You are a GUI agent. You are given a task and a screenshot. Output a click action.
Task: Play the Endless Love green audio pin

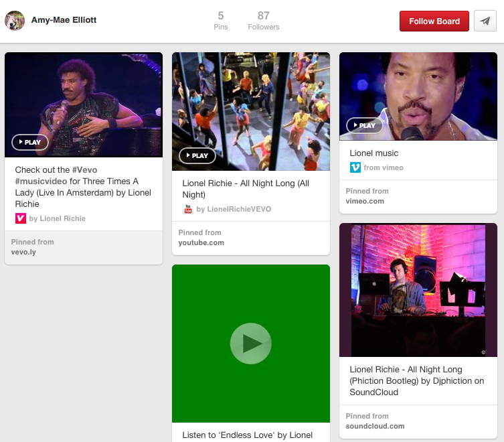click(x=251, y=344)
